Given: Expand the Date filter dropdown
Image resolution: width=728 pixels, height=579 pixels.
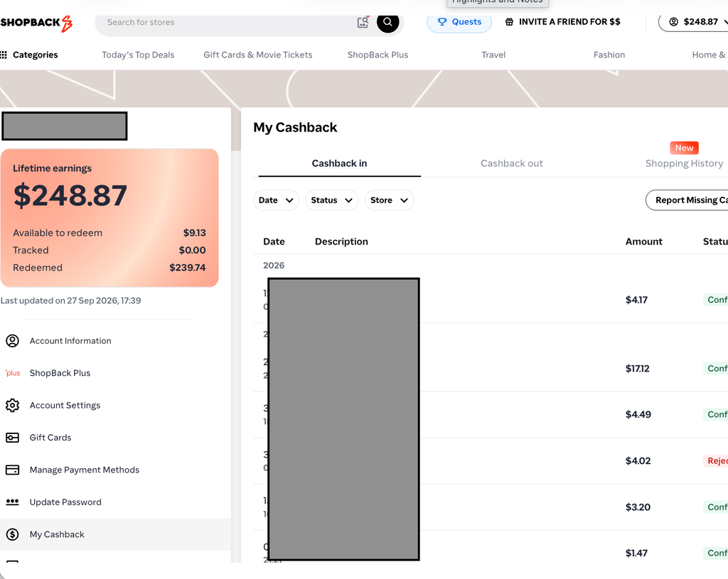Looking at the screenshot, I should 277,200.
